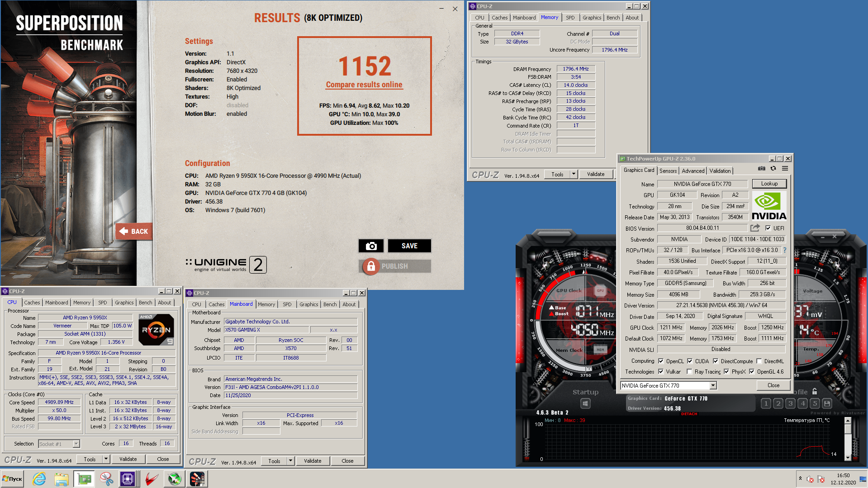
Task: Click the GPU chip icon on Afterburner gauge
Action: click(x=600, y=291)
